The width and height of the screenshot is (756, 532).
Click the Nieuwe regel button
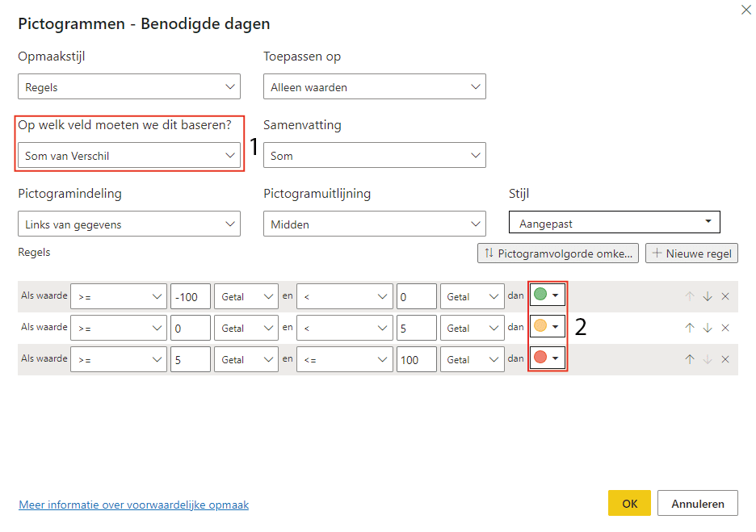691,253
